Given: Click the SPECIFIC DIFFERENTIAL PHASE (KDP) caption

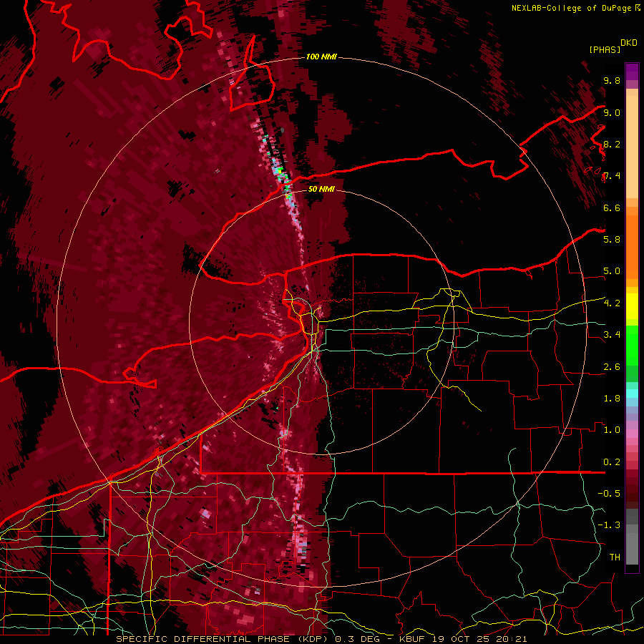Looking at the screenshot, I should pos(223,639).
